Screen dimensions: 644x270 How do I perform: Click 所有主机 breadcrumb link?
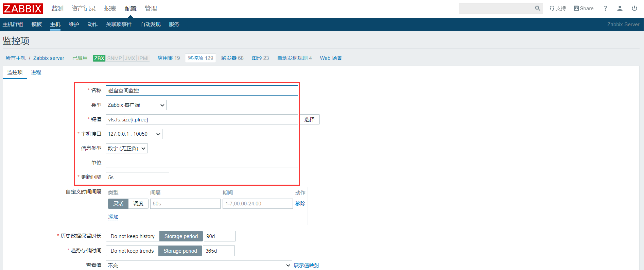(16, 58)
